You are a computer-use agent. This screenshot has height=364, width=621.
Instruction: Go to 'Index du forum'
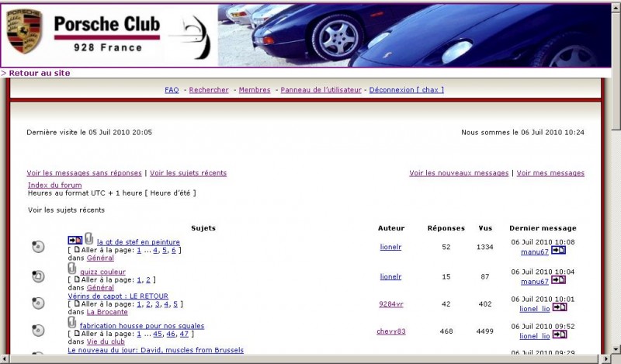pyautogui.click(x=54, y=185)
